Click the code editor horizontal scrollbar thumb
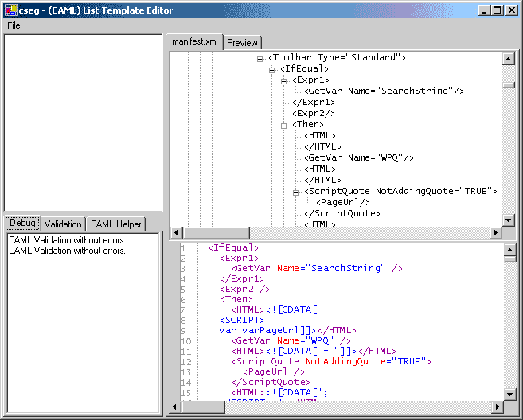The width and height of the screenshot is (523, 420). click(203, 406)
